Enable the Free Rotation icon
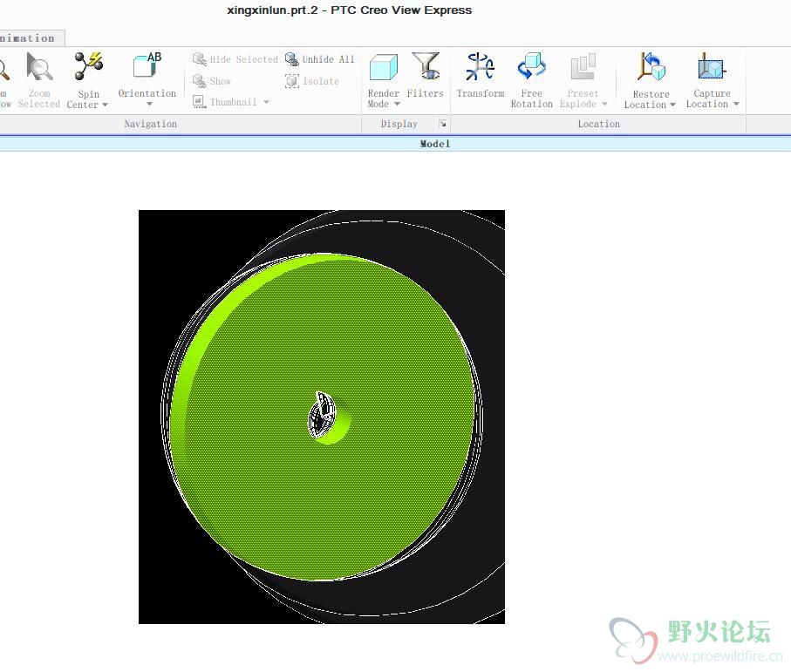 [531, 66]
